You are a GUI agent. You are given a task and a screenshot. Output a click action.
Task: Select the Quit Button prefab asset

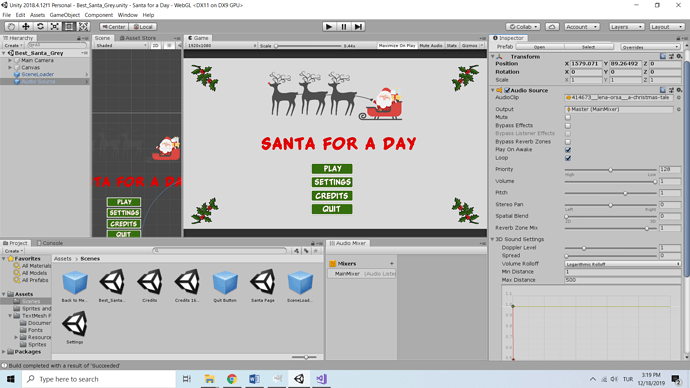point(225,286)
